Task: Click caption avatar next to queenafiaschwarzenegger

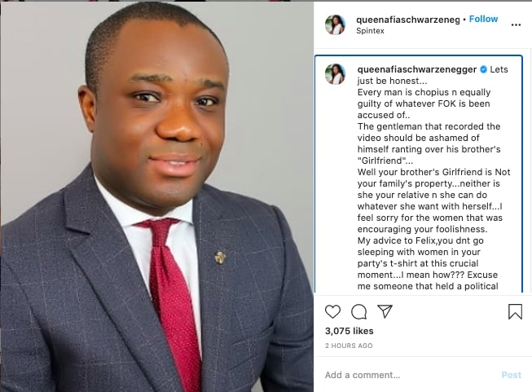Action: pyautogui.click(x=335, y=74)
